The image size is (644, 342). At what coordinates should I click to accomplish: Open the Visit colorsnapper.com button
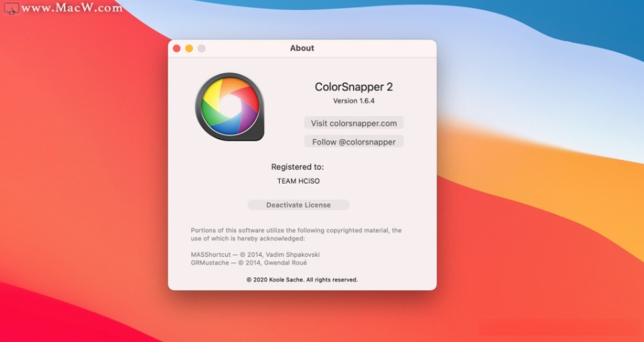[354, 123]
